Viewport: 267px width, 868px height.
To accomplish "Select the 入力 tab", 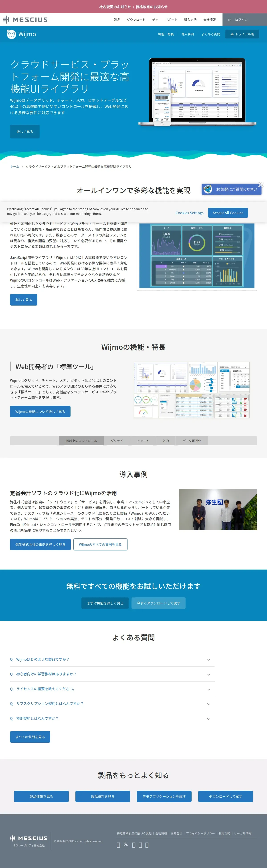I will pyautogui.click(x=166, y=441).
